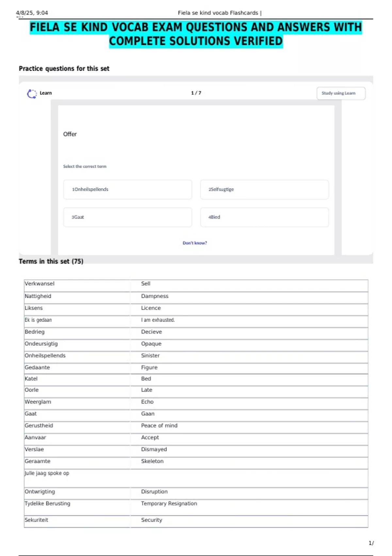Click the Offer question prompt text
The width and height of the screenshot is (392, 556).
[70, 134]
